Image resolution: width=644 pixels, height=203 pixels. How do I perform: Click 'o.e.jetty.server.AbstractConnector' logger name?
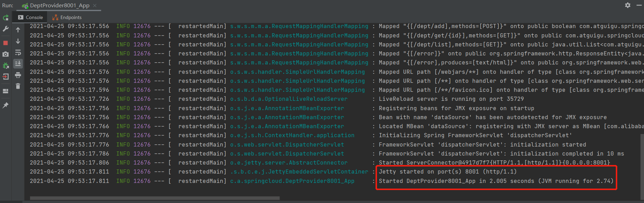[x=289, y=162]
